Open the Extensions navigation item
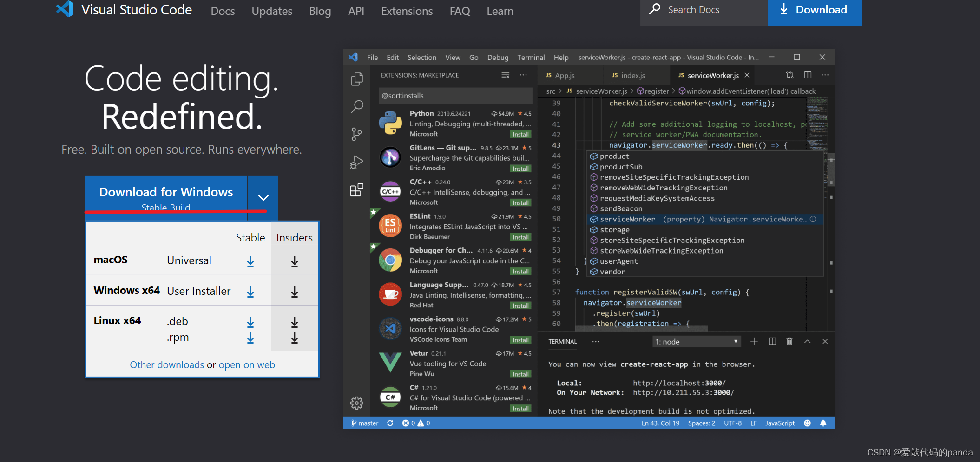 (x=407, y=11)
